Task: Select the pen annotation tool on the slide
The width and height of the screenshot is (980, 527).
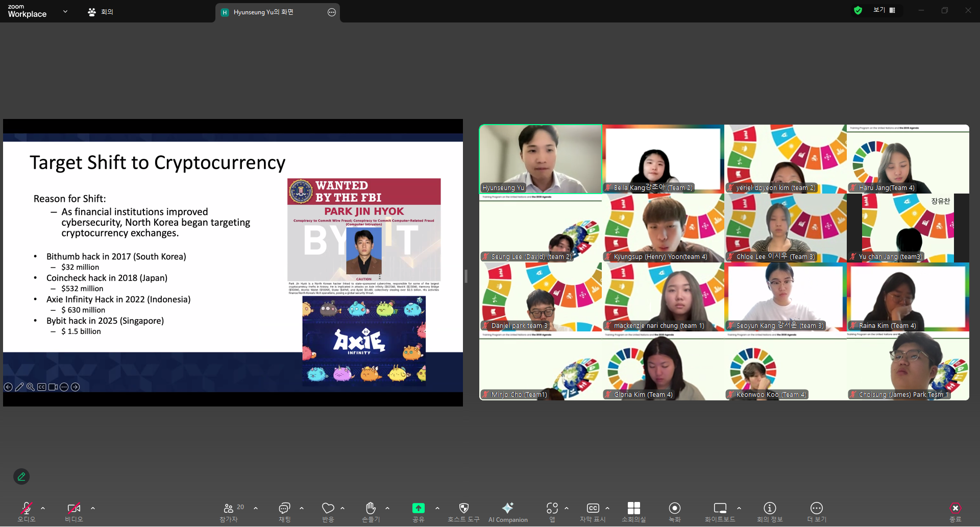Action: pos(19,387)
